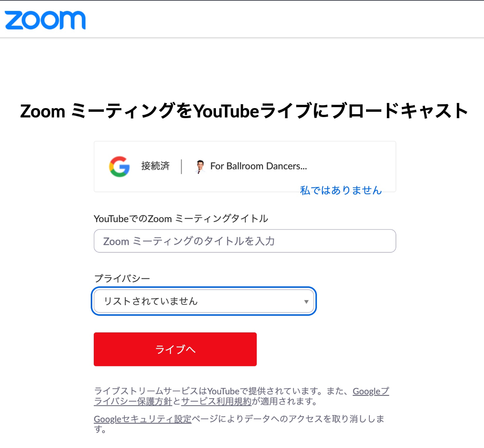
Task: Focus the Zoom meeting title input field
Action: 245,241
